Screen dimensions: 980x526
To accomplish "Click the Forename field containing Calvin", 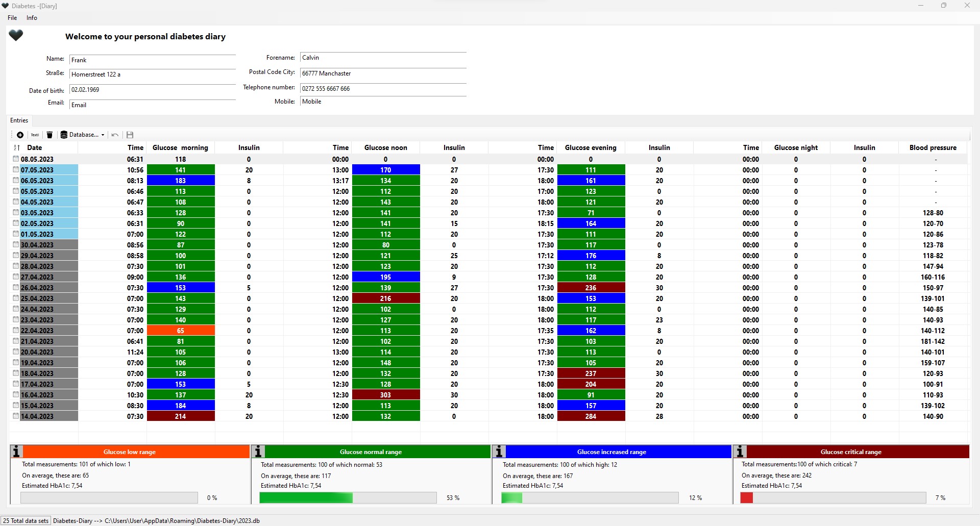I will pyautogui.click(x=383, y=58).
